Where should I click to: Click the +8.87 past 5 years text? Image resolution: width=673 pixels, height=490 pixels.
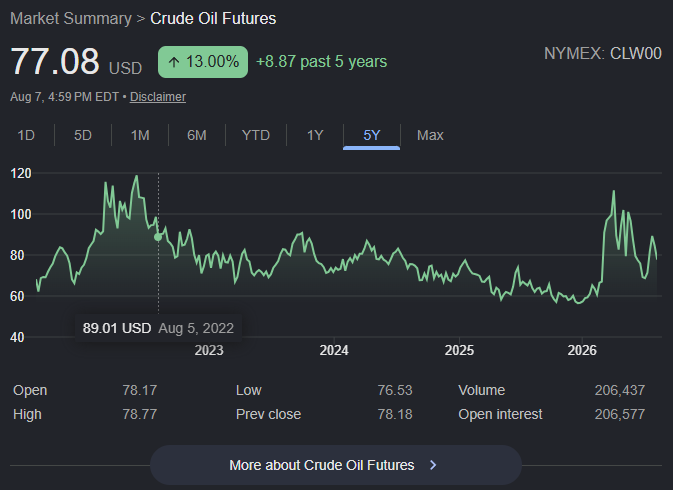pyautogui.click(x=321, y=61)
